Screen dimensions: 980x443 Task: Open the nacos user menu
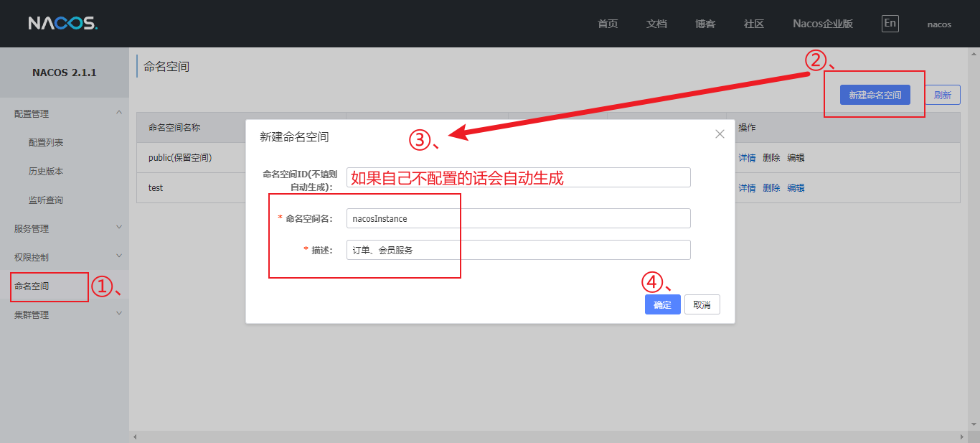(939, 24)
